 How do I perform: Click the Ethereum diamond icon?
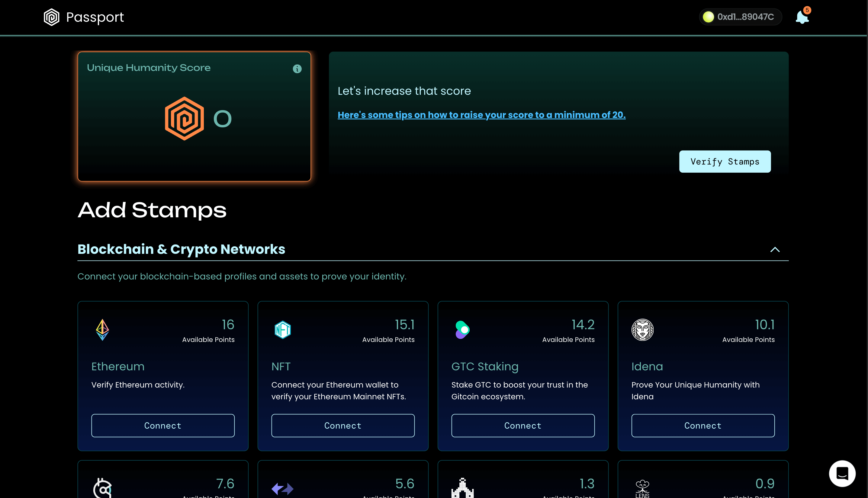tap(102, 330)
